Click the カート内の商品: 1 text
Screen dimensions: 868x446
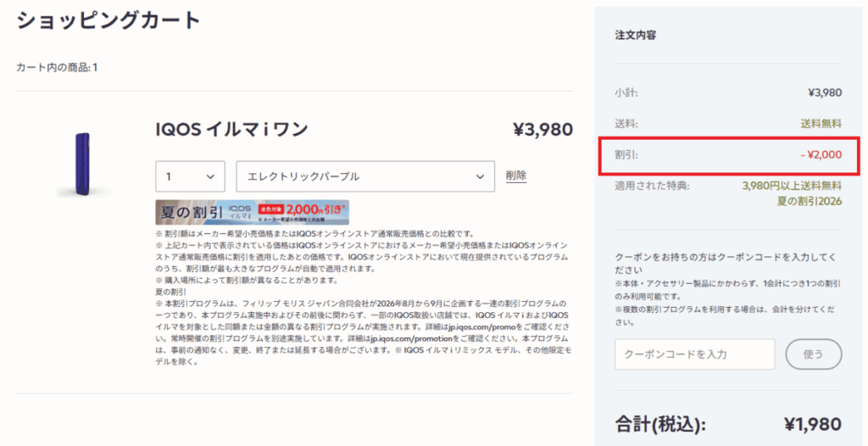pos(57,68)
